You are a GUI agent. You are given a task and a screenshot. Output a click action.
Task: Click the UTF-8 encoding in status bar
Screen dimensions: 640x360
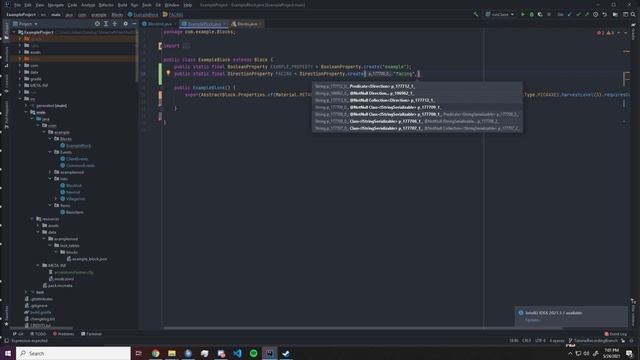coord(540,340)
